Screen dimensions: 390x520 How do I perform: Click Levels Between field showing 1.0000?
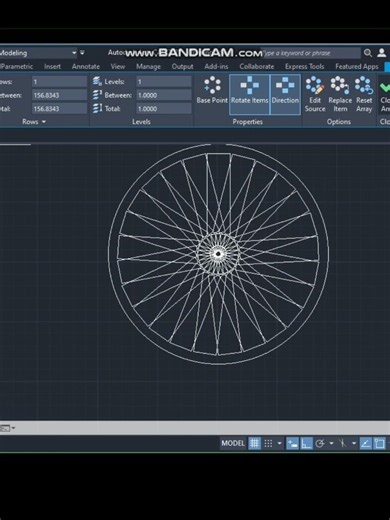pyautogui.click(x=164, y=95)
